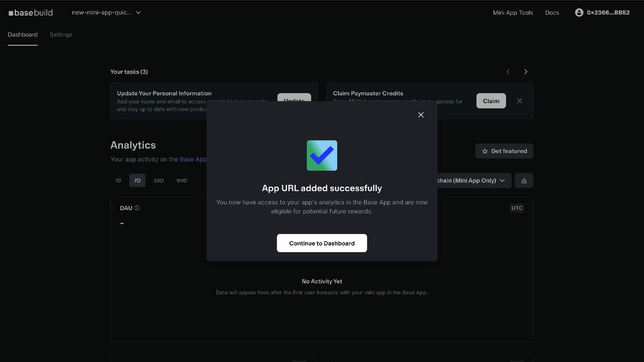The height and width of the screenshot is (362, 644).
Task: Go to previous tasks with left arrow
Action: point(508,72)
